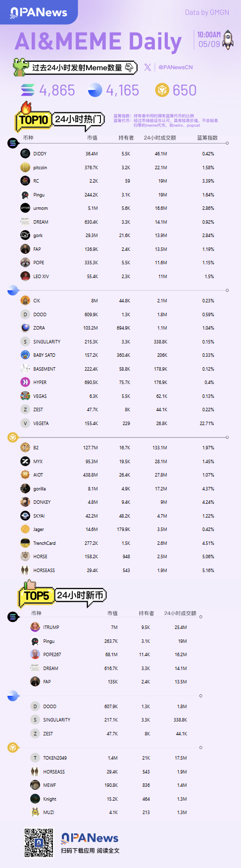Select the gork token logo
The image size is (241, 868).
[25, 235]
